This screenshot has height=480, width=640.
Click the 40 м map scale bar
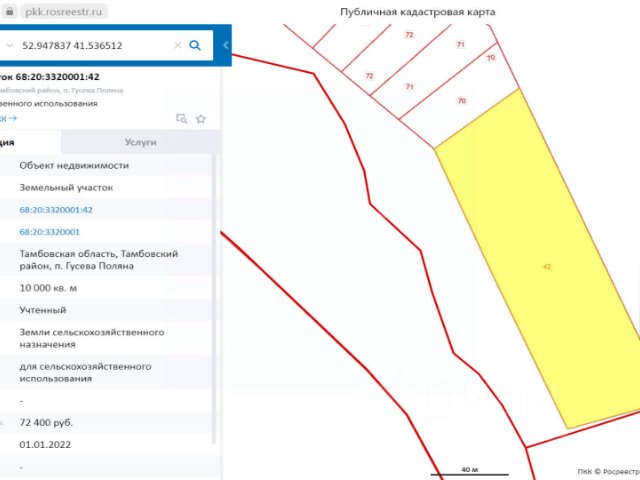pos(469,471)
